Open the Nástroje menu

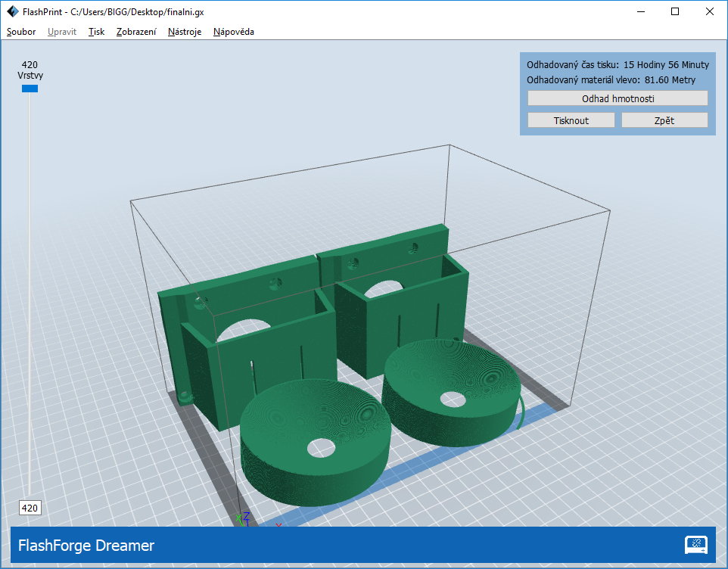(x=185, y=32)
